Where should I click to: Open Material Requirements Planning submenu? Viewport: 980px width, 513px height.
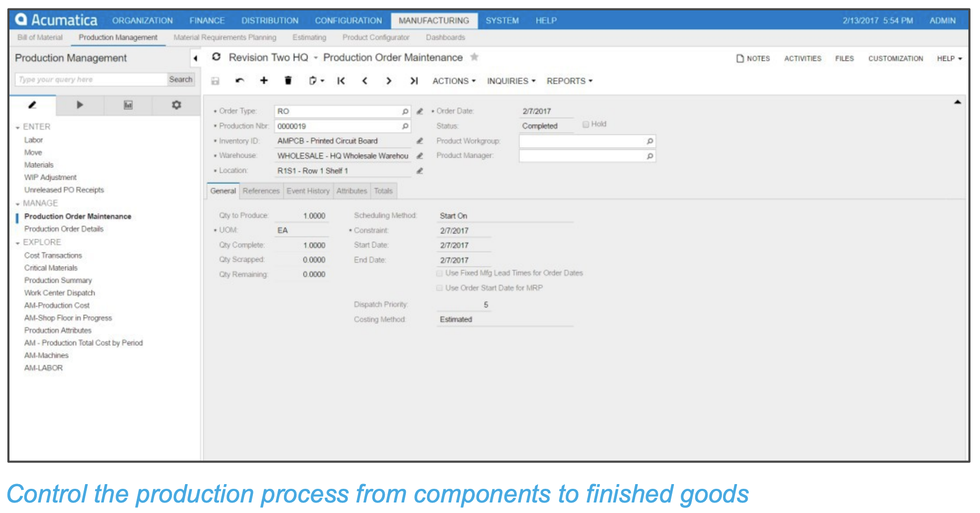(224, 37)
